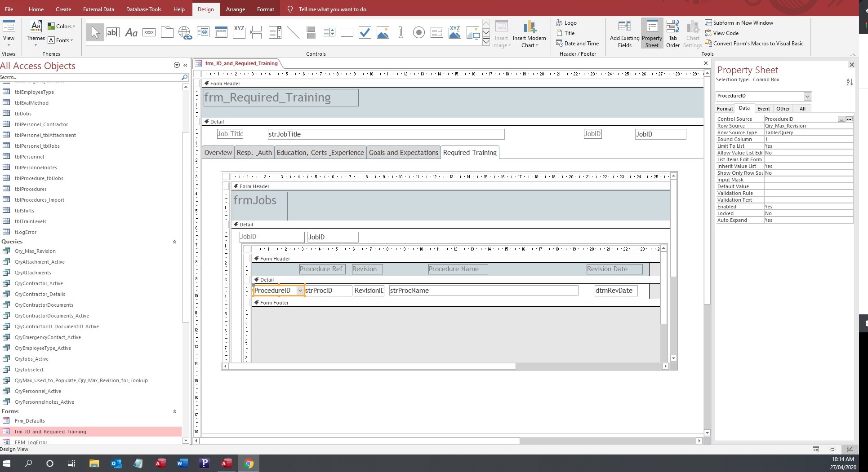Image resolution: width=868 pixels, height=472 pixels.
Task: Open the Tab Order dialog
Action: click(672, 34)
